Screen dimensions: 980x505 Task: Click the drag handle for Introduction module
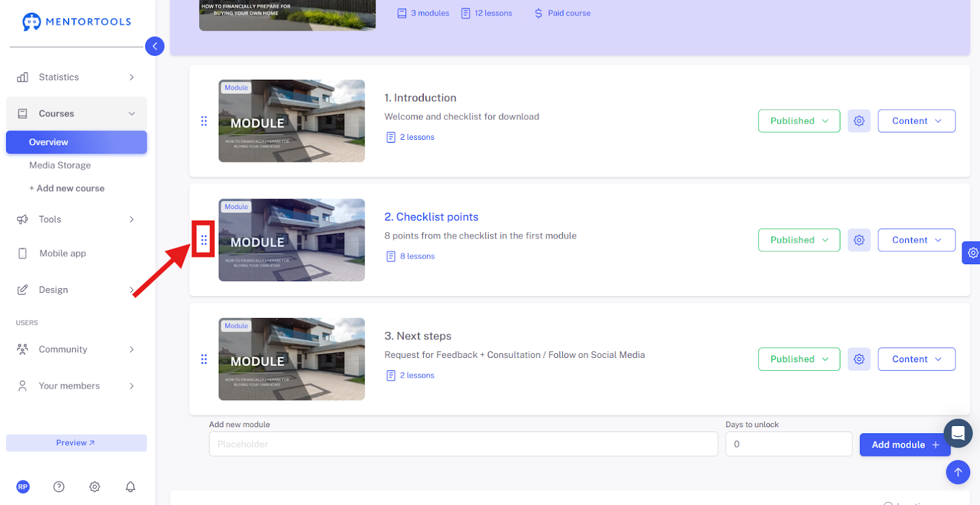[204, 121]
